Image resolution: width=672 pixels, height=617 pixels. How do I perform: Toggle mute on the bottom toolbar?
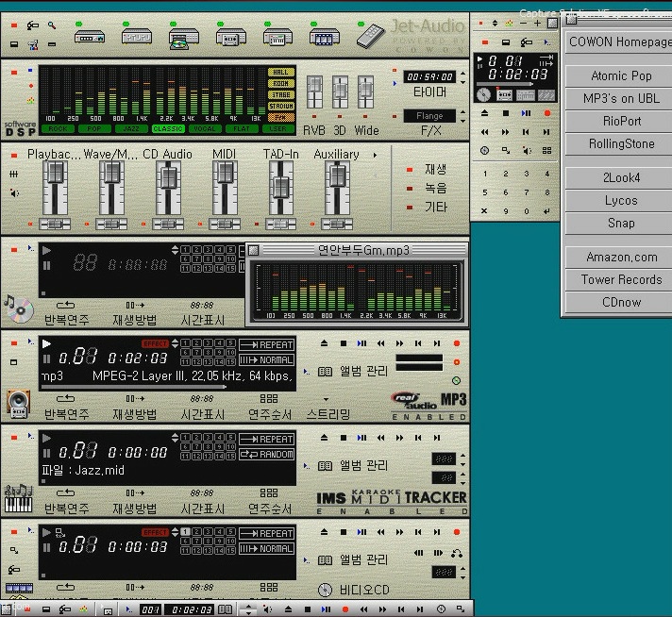267,609
